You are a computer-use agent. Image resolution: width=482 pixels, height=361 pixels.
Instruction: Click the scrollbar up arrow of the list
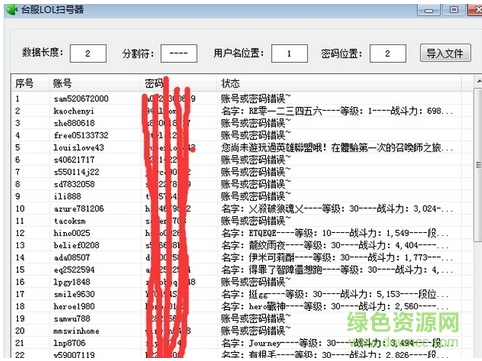tap(478, 81)
